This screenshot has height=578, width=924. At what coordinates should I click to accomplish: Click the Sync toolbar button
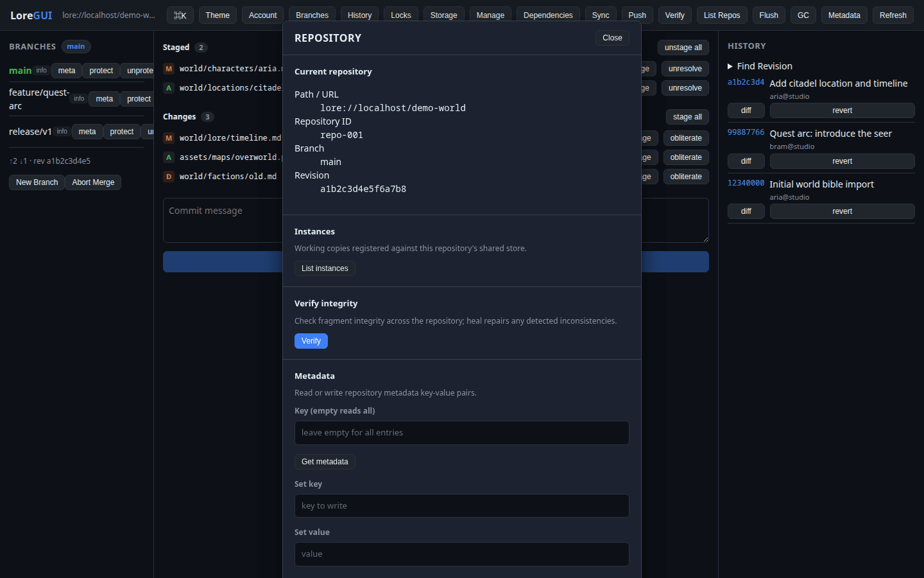(601, 15)
